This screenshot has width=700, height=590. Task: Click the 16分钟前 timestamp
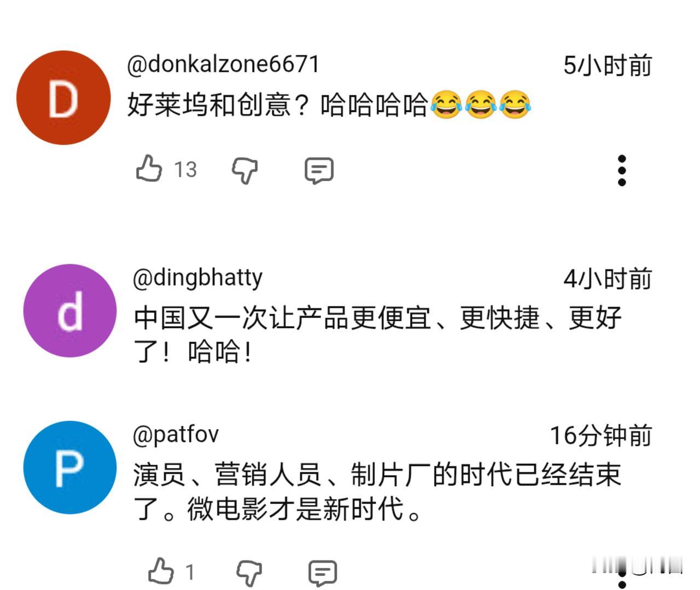(x=601, y=436)
